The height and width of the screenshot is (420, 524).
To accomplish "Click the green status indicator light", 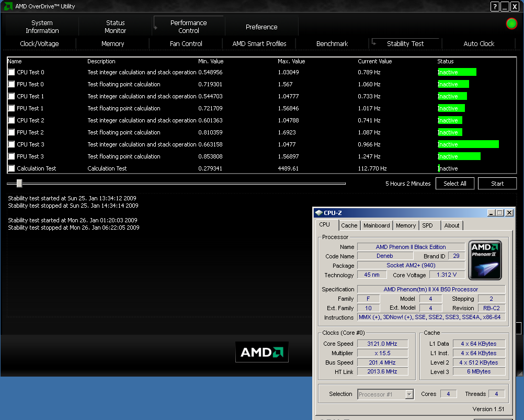I will coord(511,24).
